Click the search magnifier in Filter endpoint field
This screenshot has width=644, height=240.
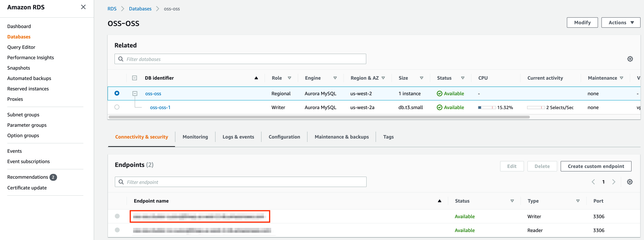pyautogui.click(x=121, y=182)
